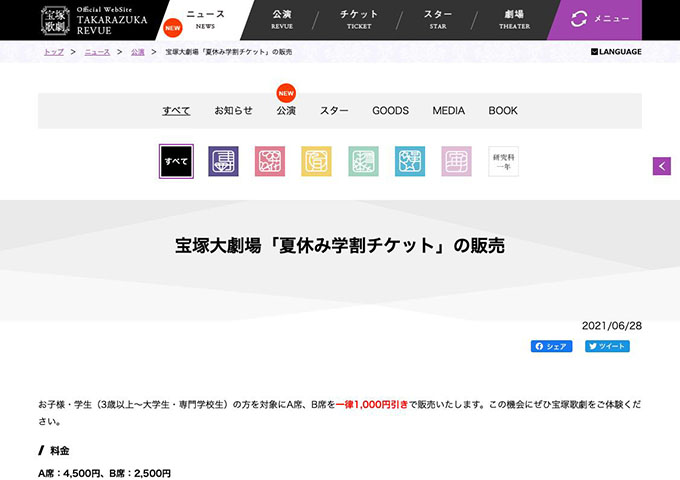This screenshot has width=680, height=480.
Task: Open the スター STAR nav tab
Action: click(438, 20)
